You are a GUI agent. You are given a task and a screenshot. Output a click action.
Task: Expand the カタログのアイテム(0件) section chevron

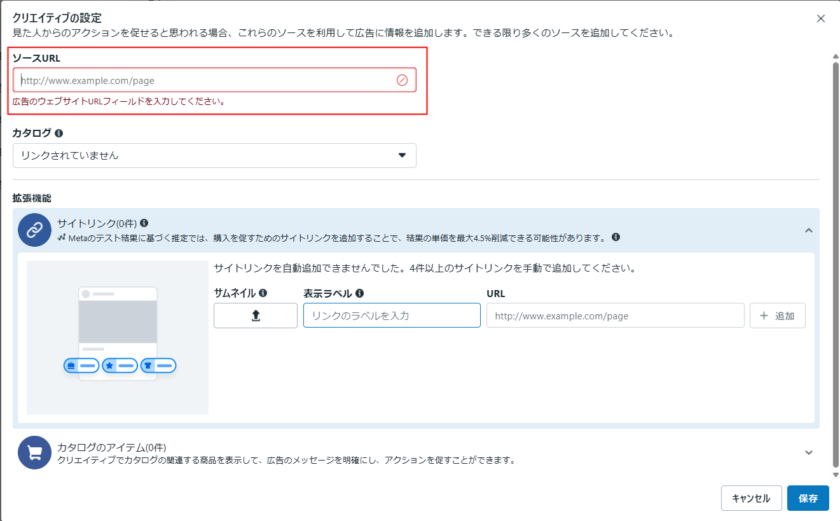coord(808,452)
